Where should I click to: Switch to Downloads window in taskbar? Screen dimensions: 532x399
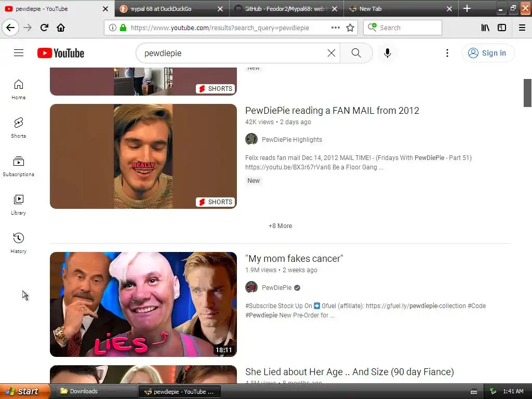click(x=96, y=391)
